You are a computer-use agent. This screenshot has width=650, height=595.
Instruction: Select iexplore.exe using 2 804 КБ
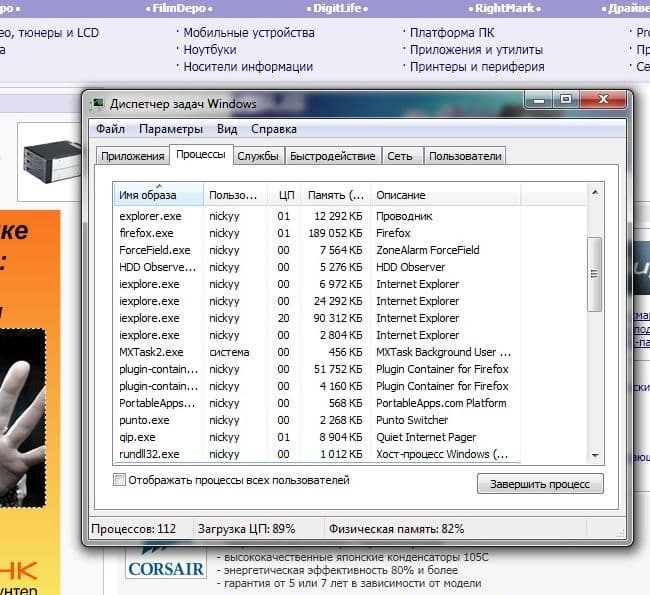pyautogui.click(x=317, y=335)
